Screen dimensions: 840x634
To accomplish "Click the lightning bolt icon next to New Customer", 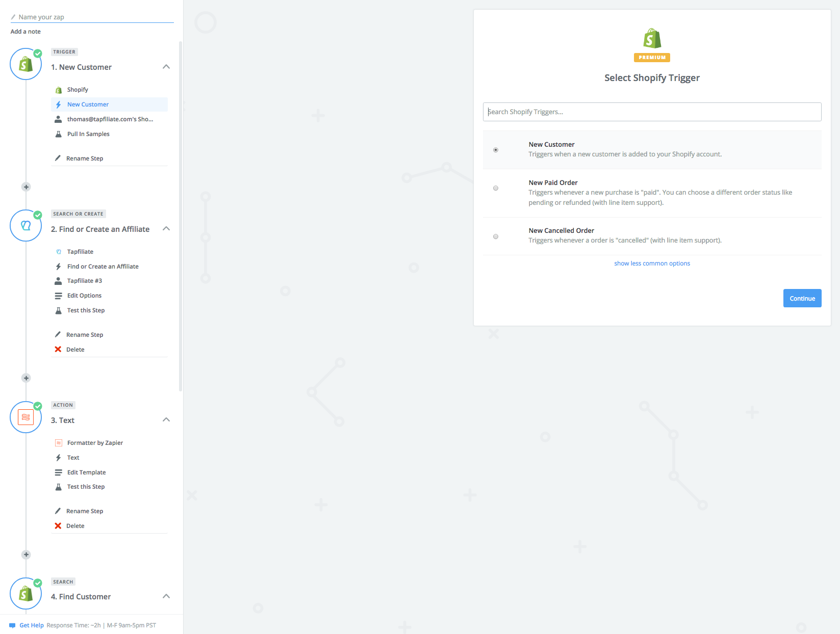I will pos(59,104).
